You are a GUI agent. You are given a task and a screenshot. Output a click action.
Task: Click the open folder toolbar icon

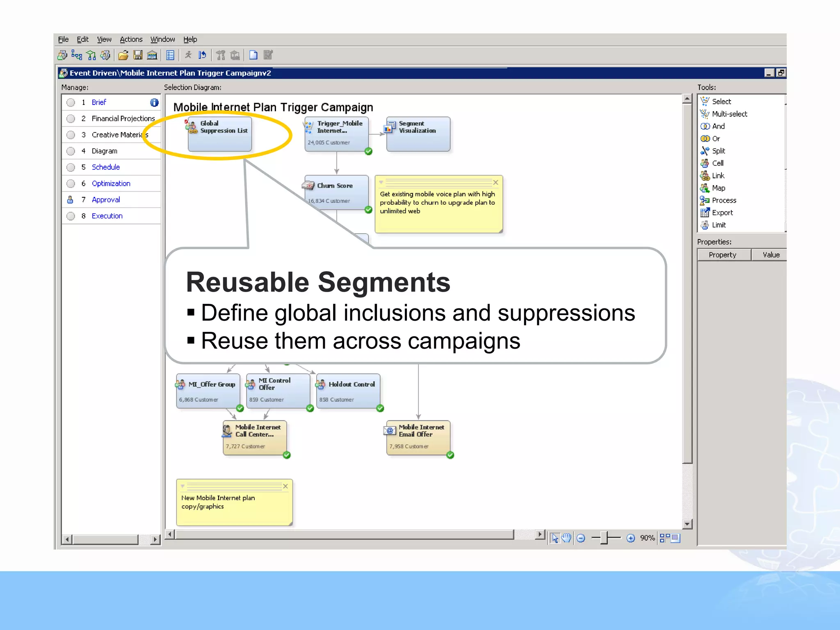tap(123, 55)
